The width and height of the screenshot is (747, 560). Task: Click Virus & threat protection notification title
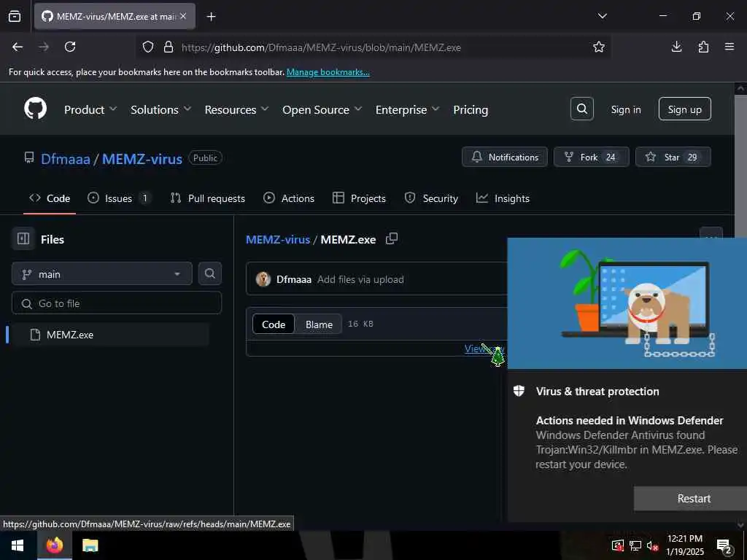(597, 391)
